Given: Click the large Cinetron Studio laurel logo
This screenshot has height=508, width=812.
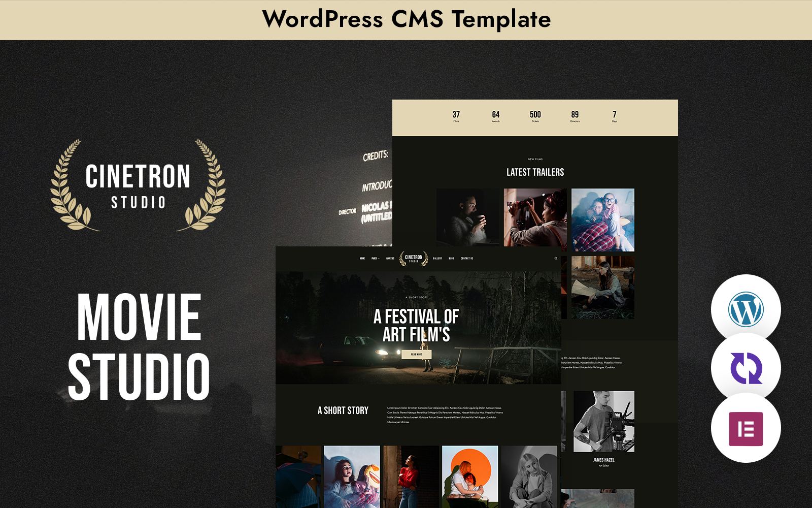Looking at the screenshot, I should (x=138, y=185).
